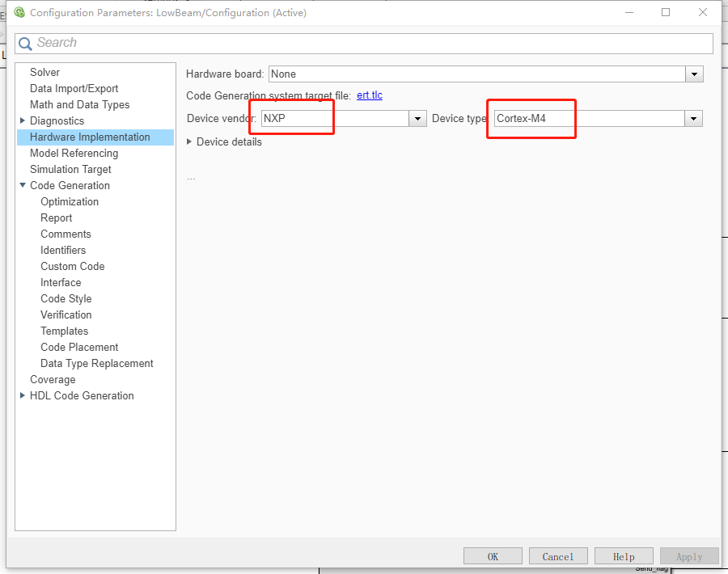Open the Device vendor dropdown arrow
728x574 pixels.
tap(417, 119)
